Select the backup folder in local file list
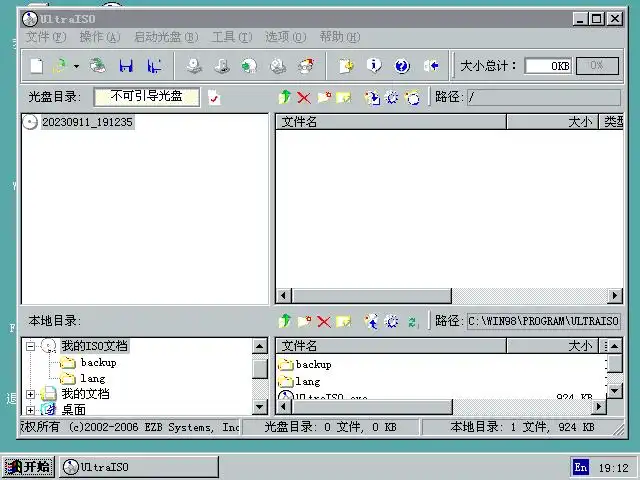Image resolution: width=640 pixels, height=480 pixels. pos(313,364)
